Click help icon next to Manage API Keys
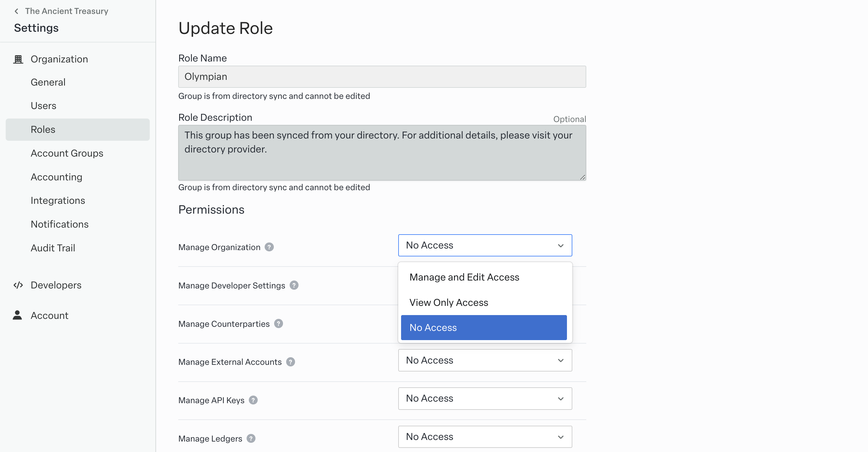 click(x=253, y=400)
